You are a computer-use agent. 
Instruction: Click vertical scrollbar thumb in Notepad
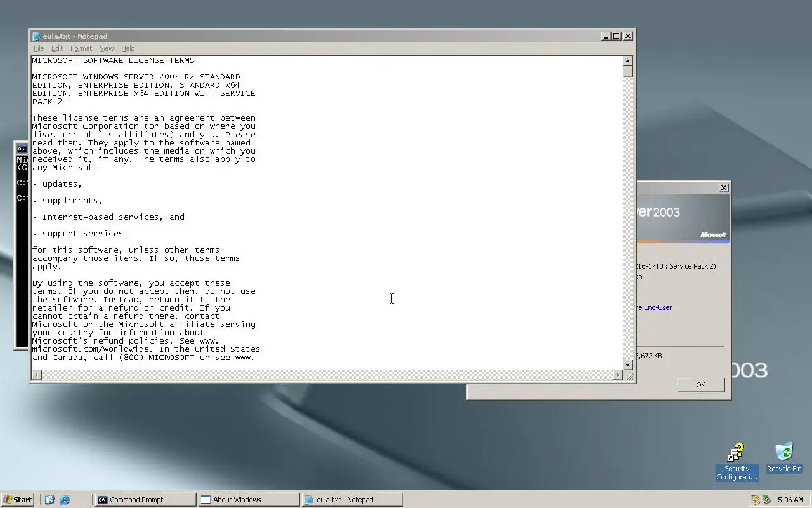click(x=628, y=72)
